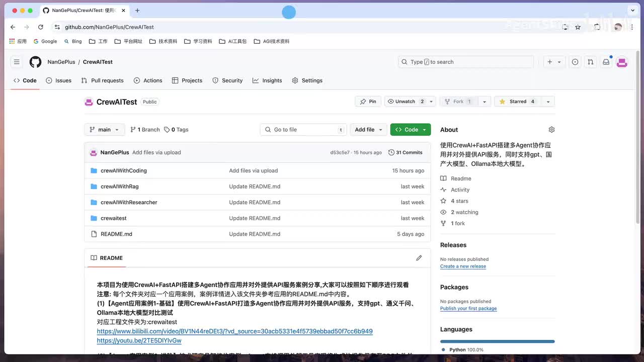Screen dimensions: 644x362
Task: Open the crewaitest folder
Action: (x=114, y=218)
